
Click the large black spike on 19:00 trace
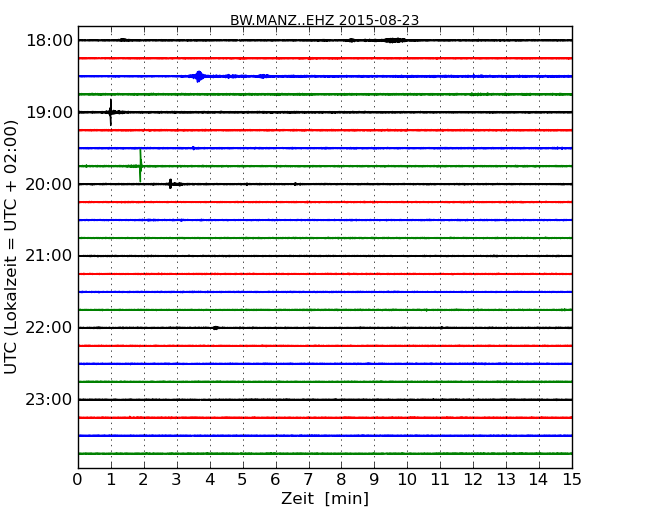(x=110, y=112)
